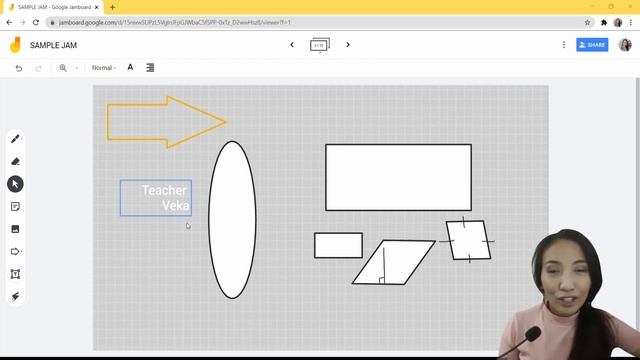Click the blue SHARE button
Screen dimensions: 640x360
pyautogui.click(x=592, y=45)
